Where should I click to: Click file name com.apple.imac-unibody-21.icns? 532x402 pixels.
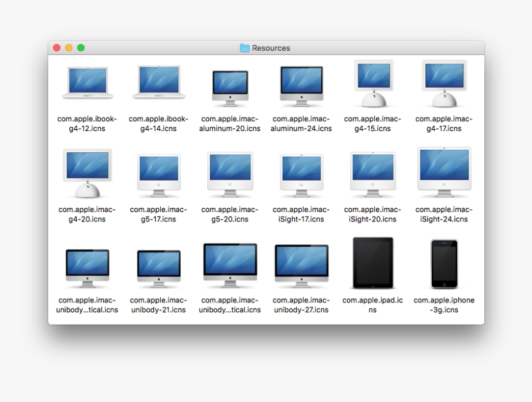[158, 305]
